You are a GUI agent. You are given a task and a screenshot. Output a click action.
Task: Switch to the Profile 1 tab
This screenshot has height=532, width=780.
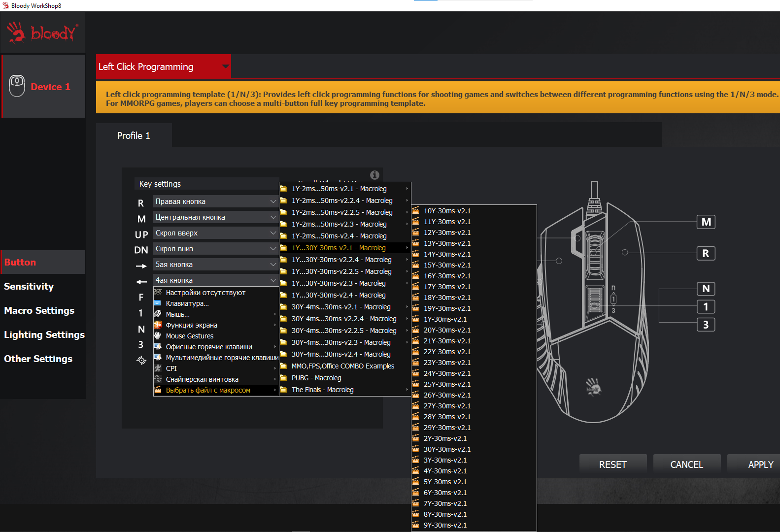(x=134, y=135)
